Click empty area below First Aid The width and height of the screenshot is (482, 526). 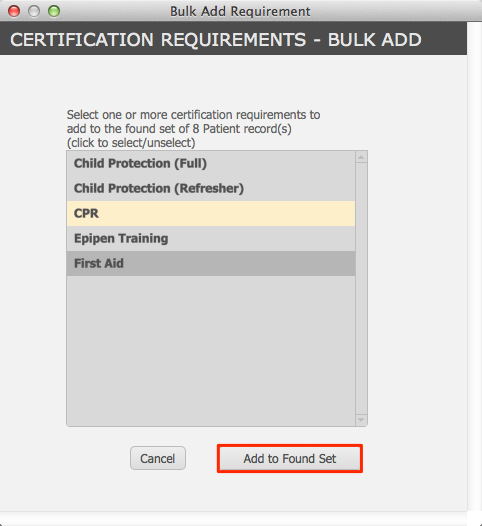211,351
